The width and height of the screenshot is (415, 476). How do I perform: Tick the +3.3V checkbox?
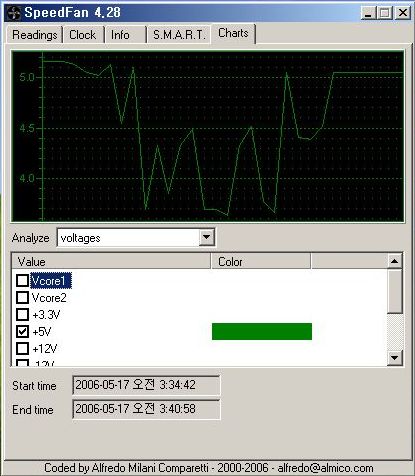point(22,314)
